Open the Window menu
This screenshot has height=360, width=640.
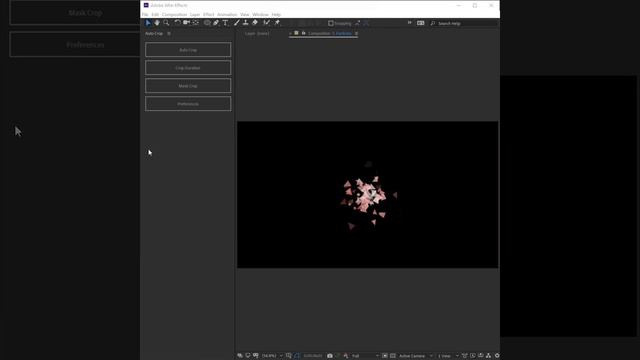pos(260,15)
